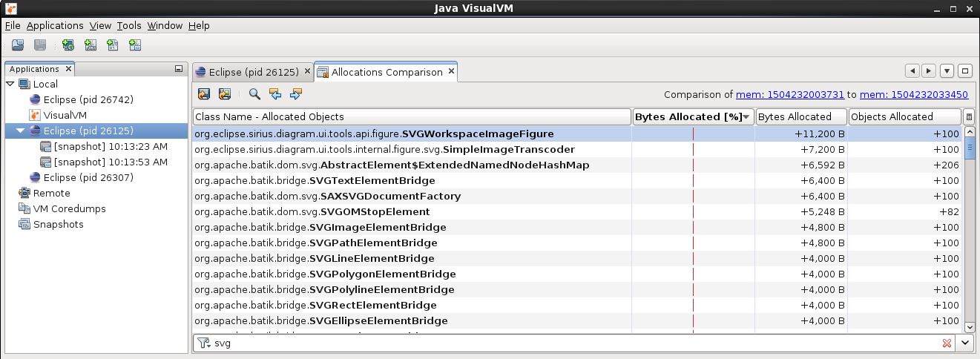
Task: Select Eclipse (pid 26742) in tree
Action: 88,99
